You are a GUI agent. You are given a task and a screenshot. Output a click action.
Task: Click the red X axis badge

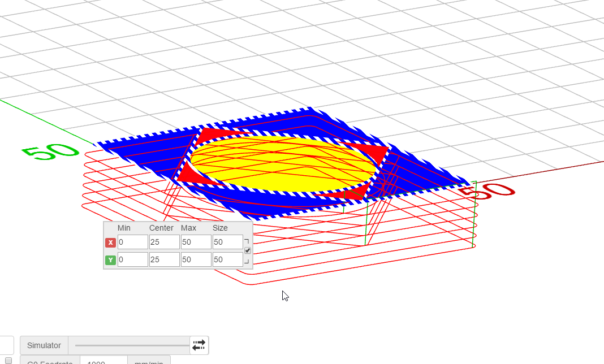pos(110,242)
